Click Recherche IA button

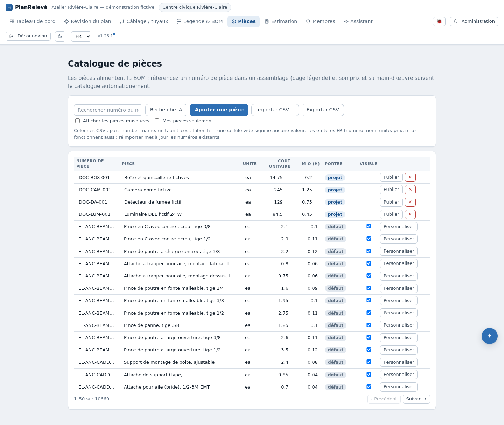(166, 110)
